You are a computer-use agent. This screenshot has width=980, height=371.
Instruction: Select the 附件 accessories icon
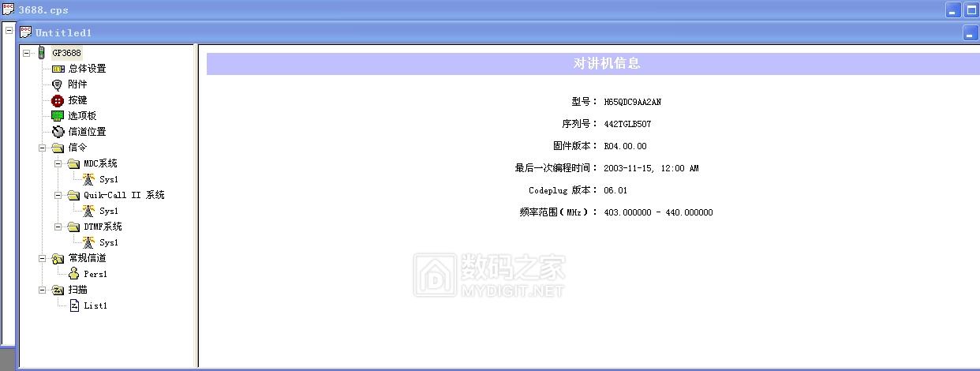point(58,84)
